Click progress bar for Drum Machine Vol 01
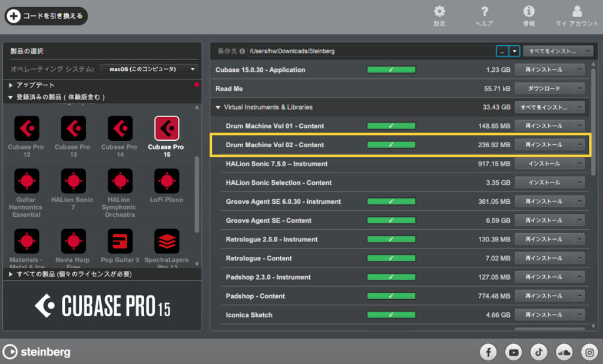 point(391,126)
